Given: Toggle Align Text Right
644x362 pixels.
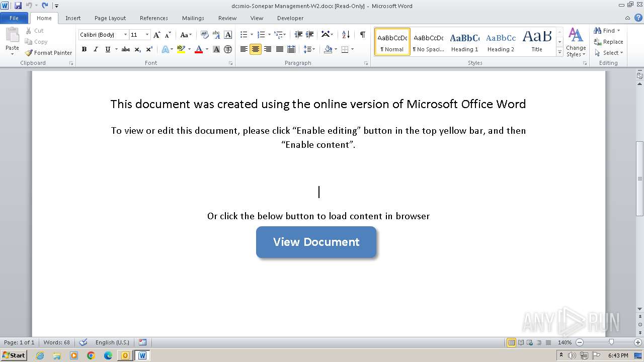Looking at the screenshot, I should click(x=268, y=49).
